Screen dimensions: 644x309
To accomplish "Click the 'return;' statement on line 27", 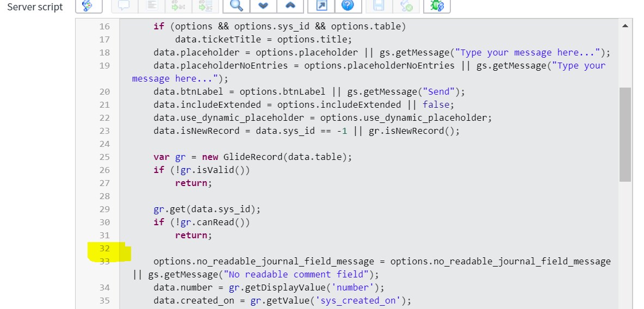I will tap(194, 183).
